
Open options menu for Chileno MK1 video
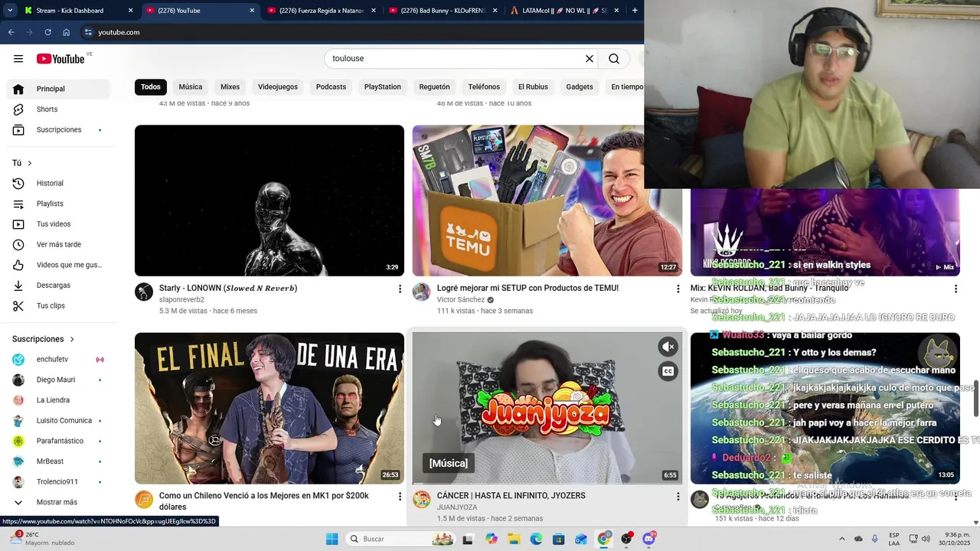pos(400,496)
